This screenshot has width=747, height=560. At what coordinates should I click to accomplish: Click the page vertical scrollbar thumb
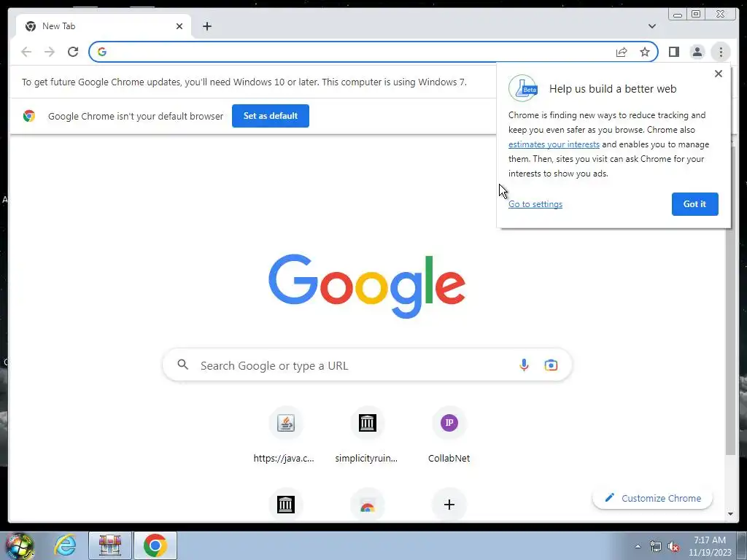tap(730, 300)
